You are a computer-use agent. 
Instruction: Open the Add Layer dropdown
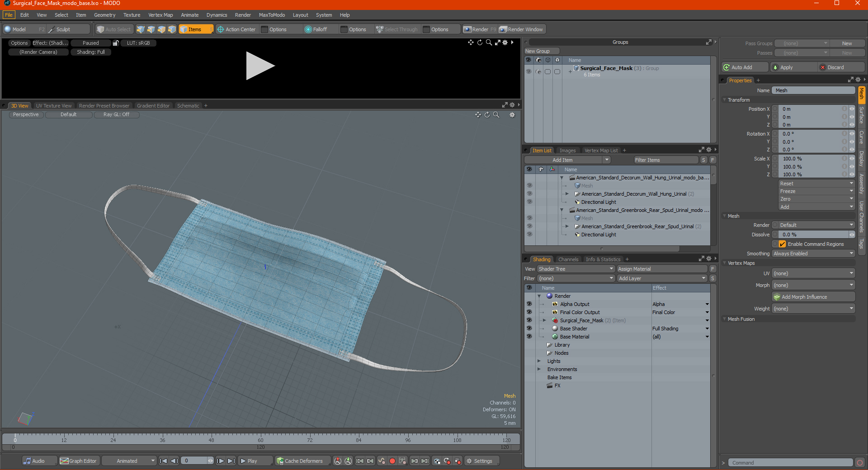coord(662,278)
